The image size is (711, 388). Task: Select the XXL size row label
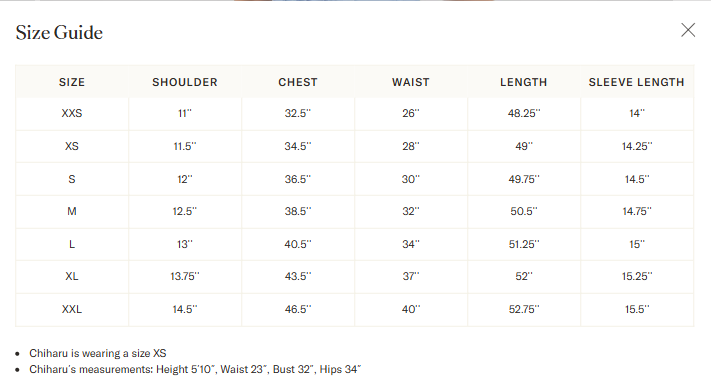click(x=72, y=309)
